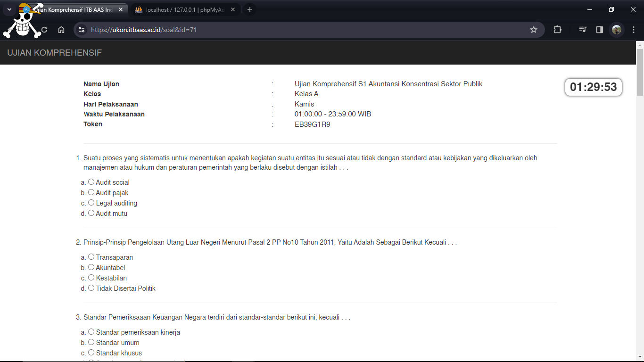Click the Token label

[x=93, y=124]
